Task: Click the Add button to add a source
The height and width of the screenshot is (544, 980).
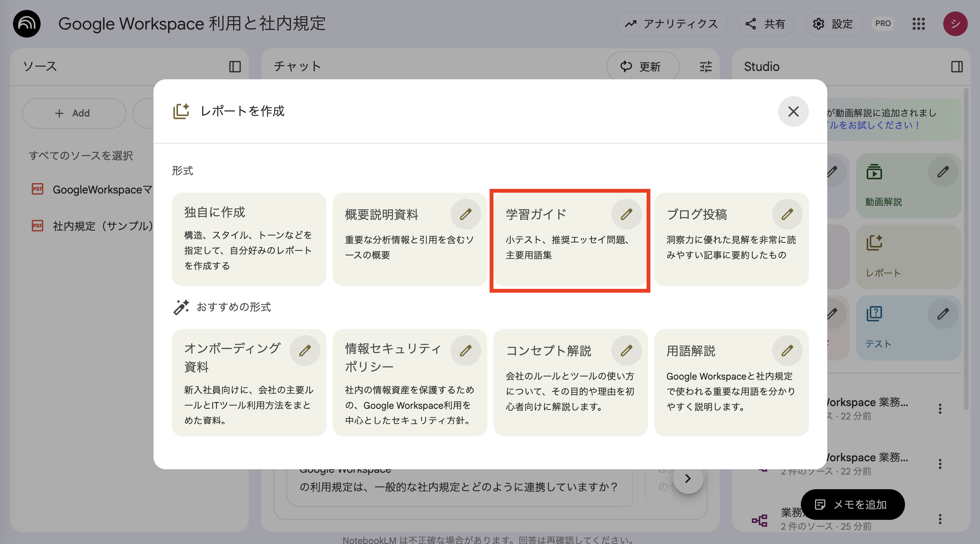Action: click(x=74, y=113)
